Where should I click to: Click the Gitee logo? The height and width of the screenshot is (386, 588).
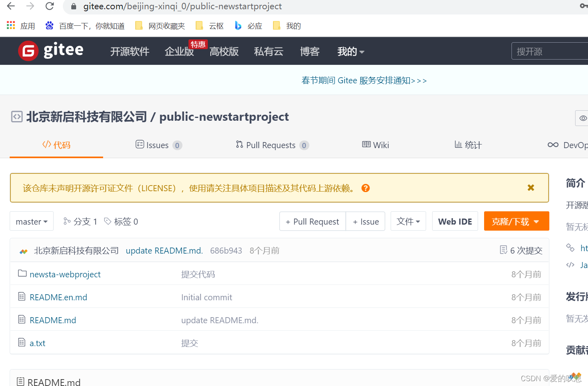click(51, 51)
